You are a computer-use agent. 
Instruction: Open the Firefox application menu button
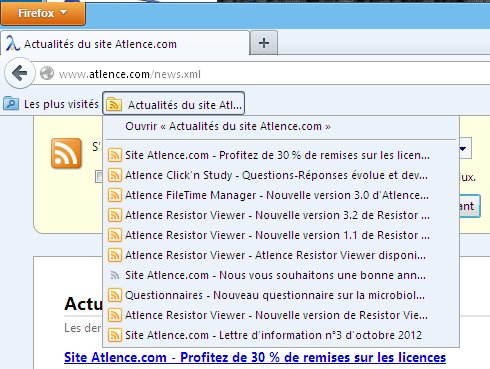pyautogui.click(x=43, y=13)
